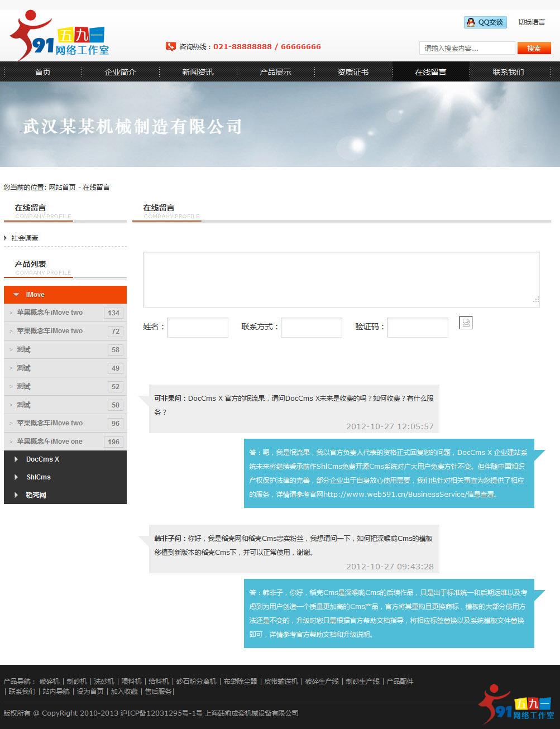This screenshot has height=729, width=560.
Task: Click the 姓名 name input field
Action: pyautogui.click(x=197, y=327)
